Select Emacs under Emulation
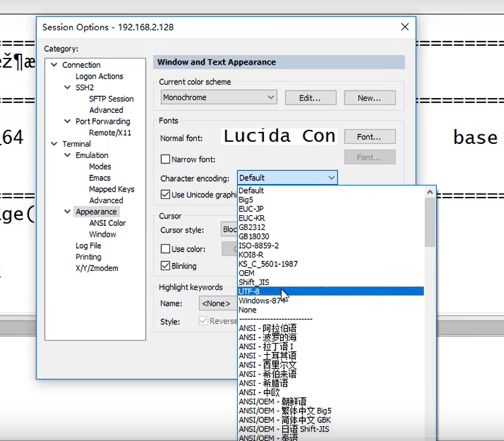 99,177
